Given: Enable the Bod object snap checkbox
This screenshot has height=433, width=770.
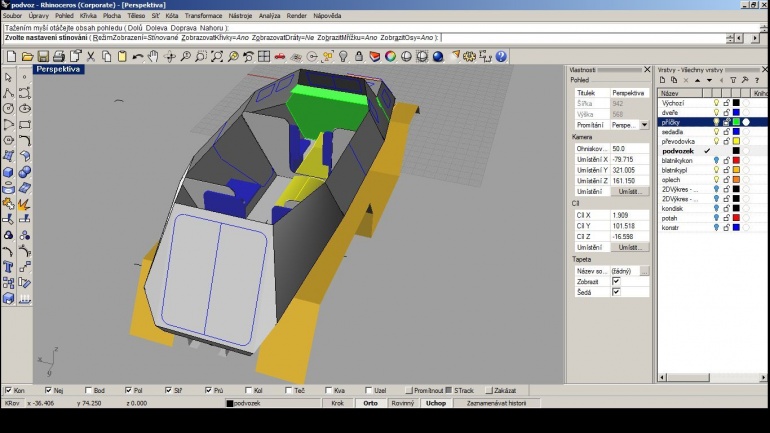Looking at the screenshot, I should 88,390.
